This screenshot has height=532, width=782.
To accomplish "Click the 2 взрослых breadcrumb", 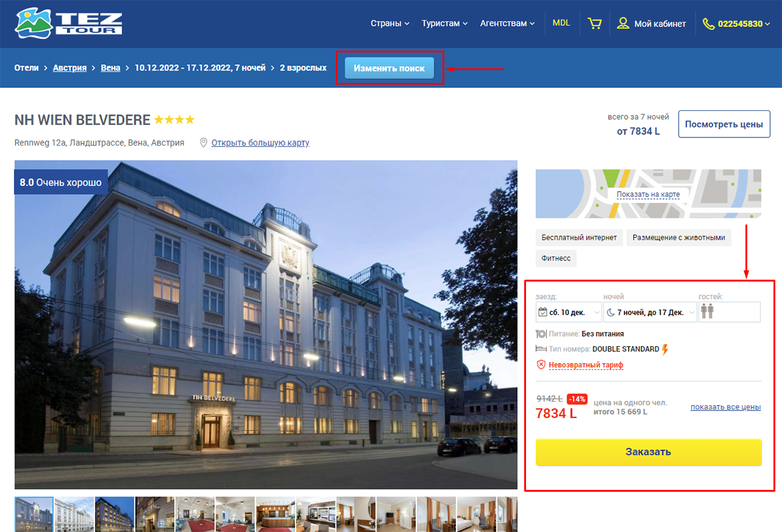I will click(x=303, y=67).
